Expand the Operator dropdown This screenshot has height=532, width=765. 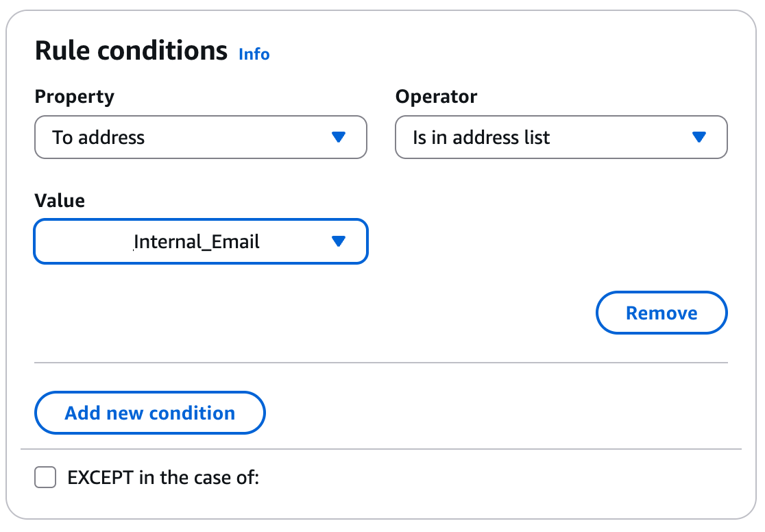[x=561, y=138]
